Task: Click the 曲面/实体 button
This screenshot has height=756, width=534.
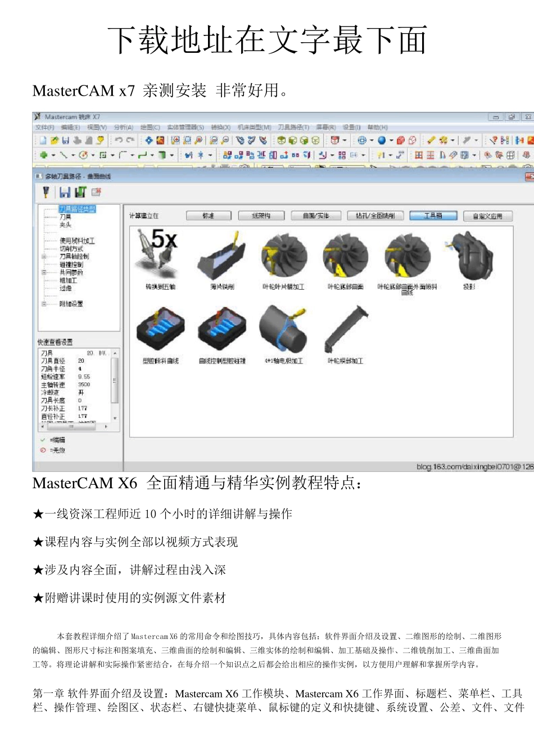Action: [x=315, y=215]
